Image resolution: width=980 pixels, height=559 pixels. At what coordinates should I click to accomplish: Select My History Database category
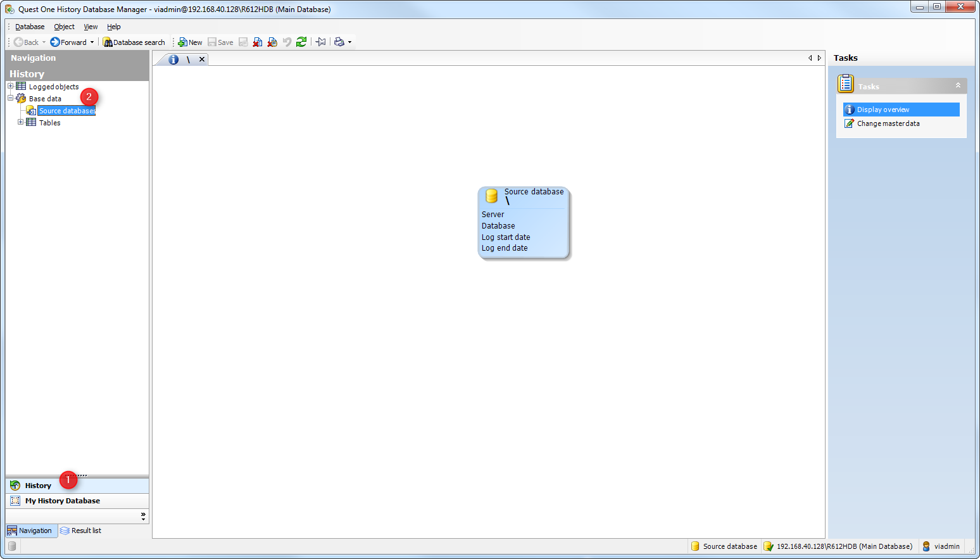[62, 501]
